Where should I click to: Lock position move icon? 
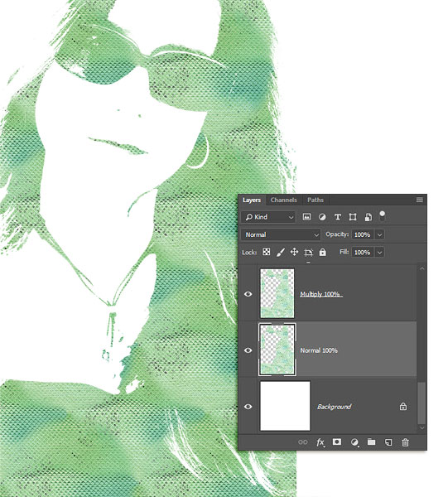click(294, 252)
